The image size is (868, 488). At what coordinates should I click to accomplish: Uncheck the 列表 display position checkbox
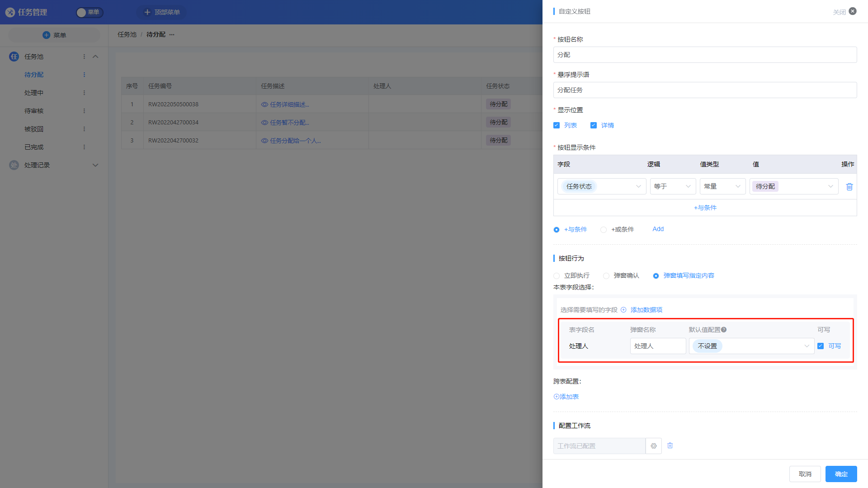coord(557,125)
